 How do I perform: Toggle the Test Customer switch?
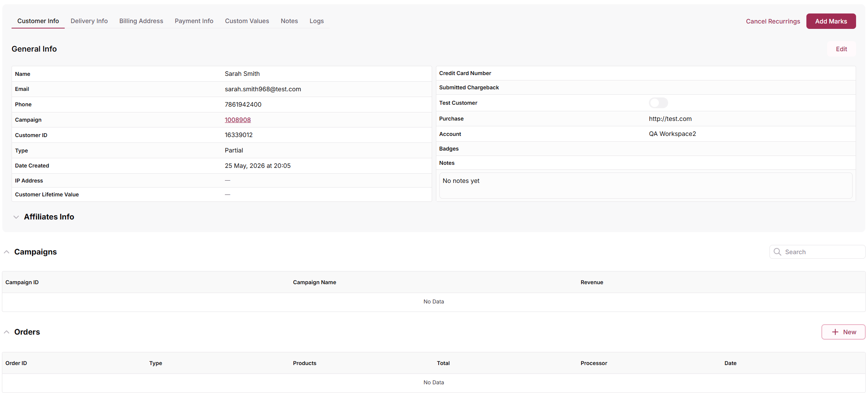click(658, 103)
